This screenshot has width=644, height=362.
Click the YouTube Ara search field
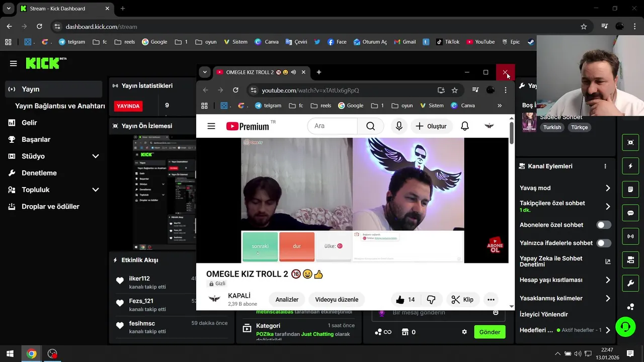point(332,126)
